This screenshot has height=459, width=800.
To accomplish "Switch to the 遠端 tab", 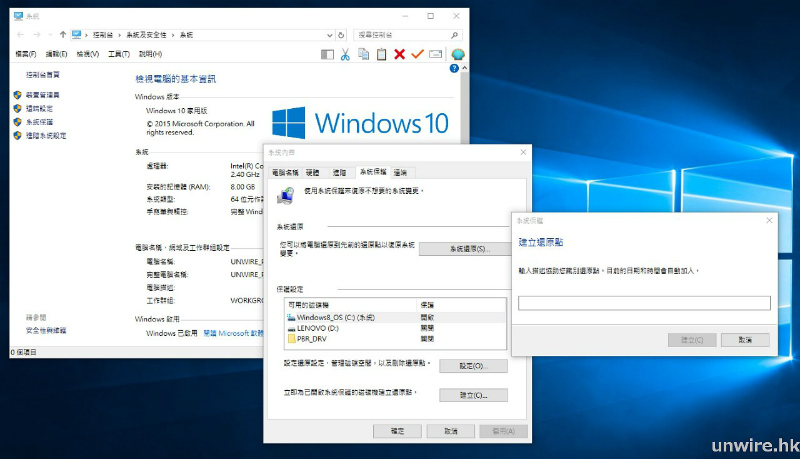I will pos(401,173).
